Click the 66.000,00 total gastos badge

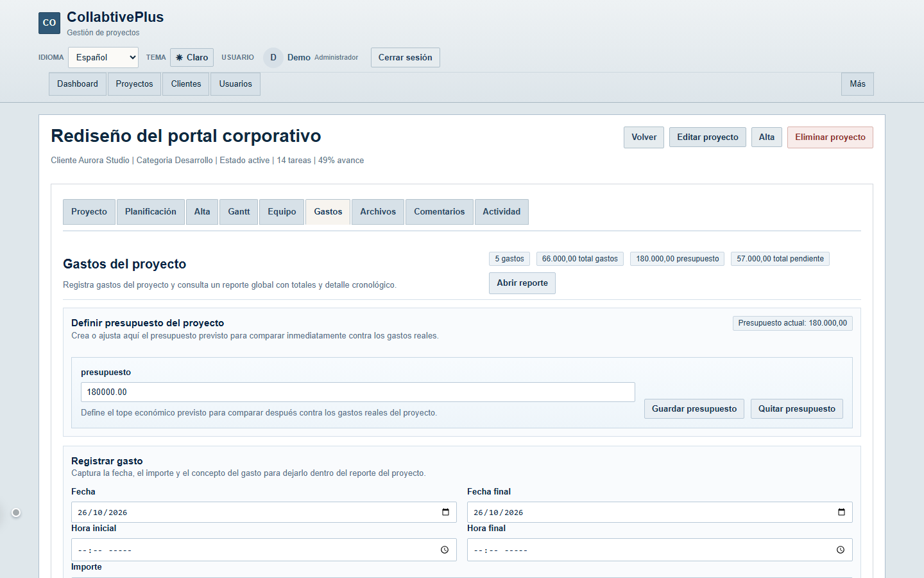(x=580, y=259)
